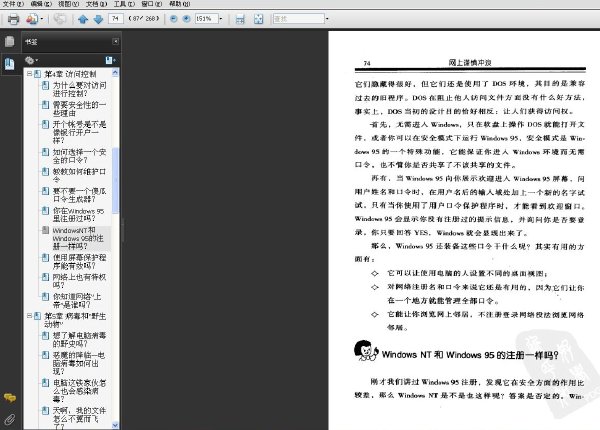Select bookmark 教教如何维护口令
Viewport: 600px width, 430px height.
pos(80,175)
